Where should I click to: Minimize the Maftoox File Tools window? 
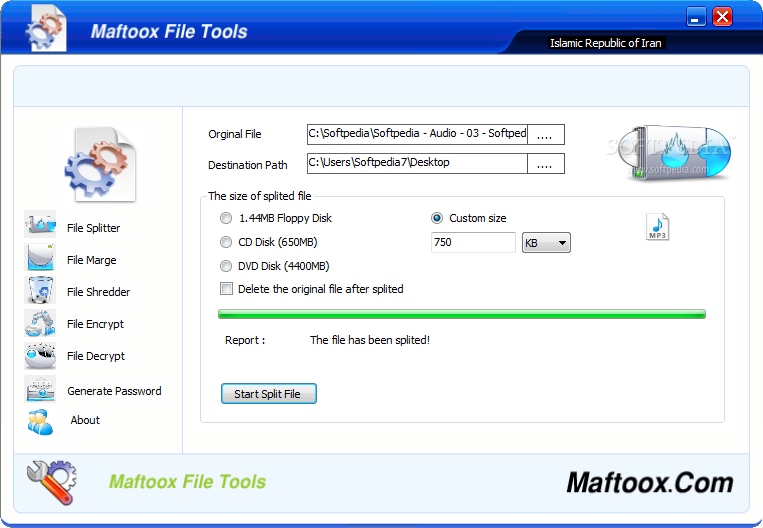(x=696, y=18)
